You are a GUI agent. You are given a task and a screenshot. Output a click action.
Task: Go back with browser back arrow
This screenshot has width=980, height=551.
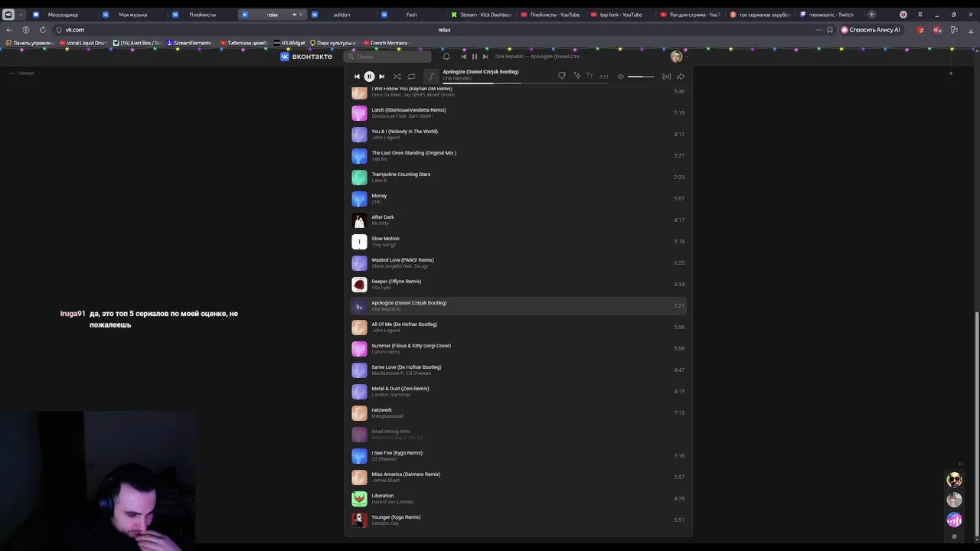tap(9, 30)
